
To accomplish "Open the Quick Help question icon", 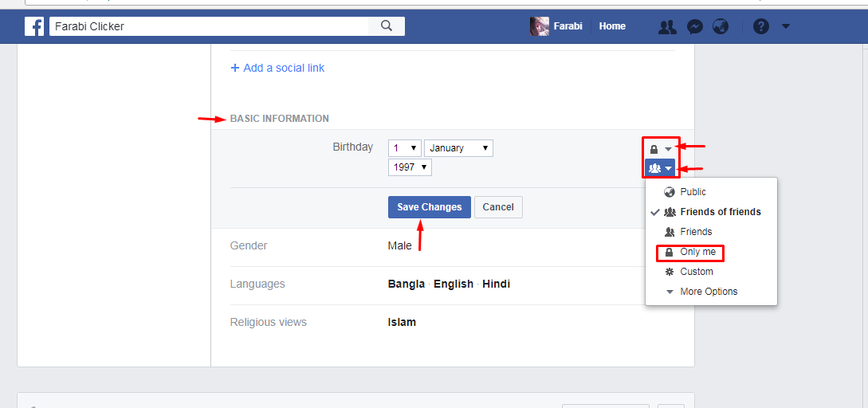I will (761, 26).
